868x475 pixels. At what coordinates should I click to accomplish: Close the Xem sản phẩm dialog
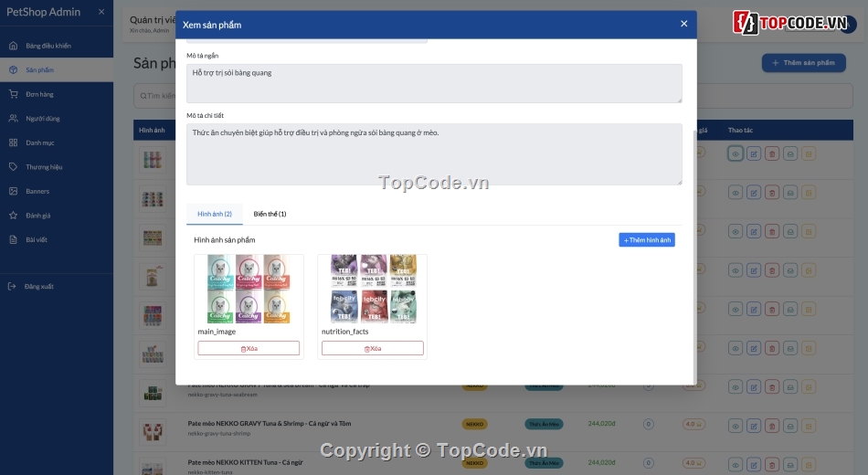(x=683, y=24)
